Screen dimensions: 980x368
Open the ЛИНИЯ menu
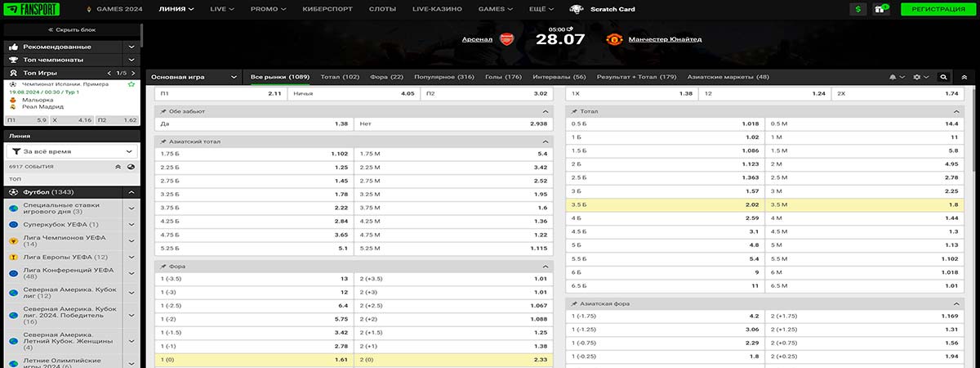point(176,9)
